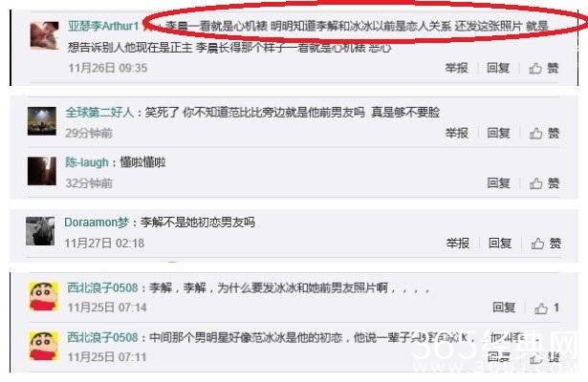
Task: Visit 全球第二好人's profile via username
Action: tap(99, 112)
